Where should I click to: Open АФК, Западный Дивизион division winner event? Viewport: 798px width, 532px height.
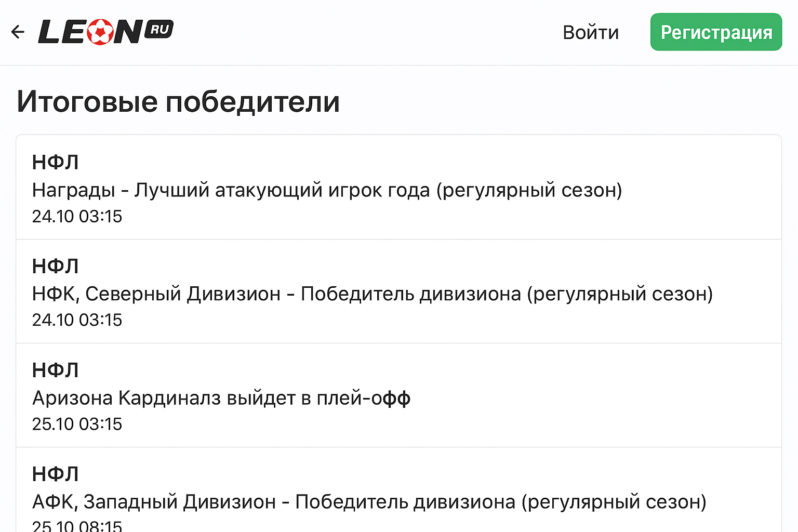point(369,502)
